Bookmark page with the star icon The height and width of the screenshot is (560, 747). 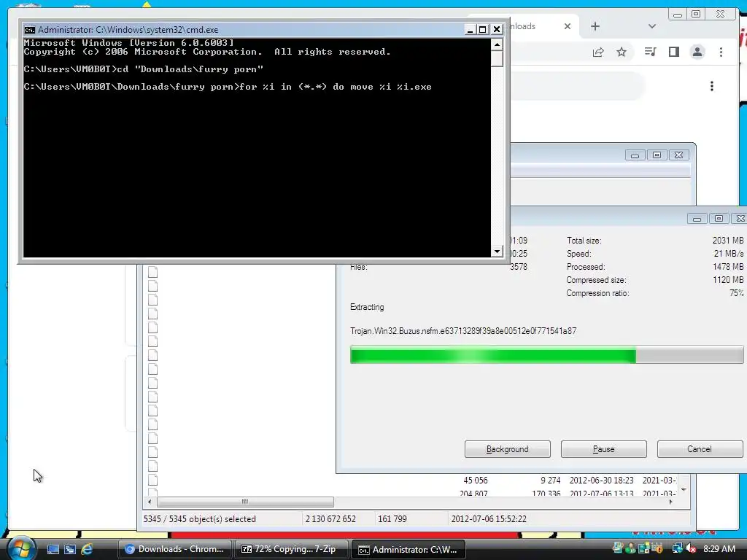(x=622, y=52)
